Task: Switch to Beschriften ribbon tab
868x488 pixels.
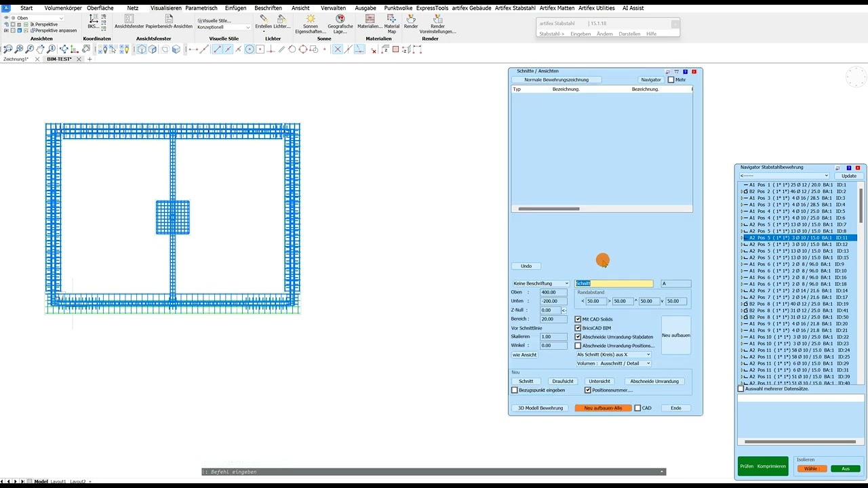Action: (269, 8)
